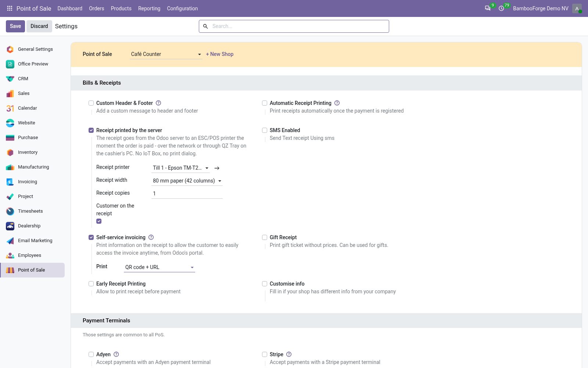Enable Customise info checkbox
This screenshot has height=368, width=588.
tap(265, 284)
